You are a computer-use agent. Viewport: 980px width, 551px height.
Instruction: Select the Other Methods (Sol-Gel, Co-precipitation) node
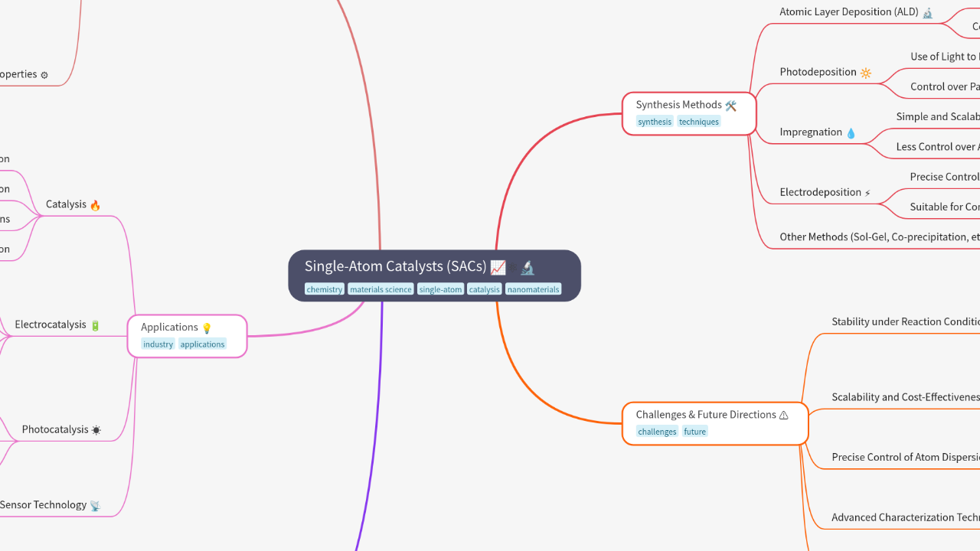879,237
